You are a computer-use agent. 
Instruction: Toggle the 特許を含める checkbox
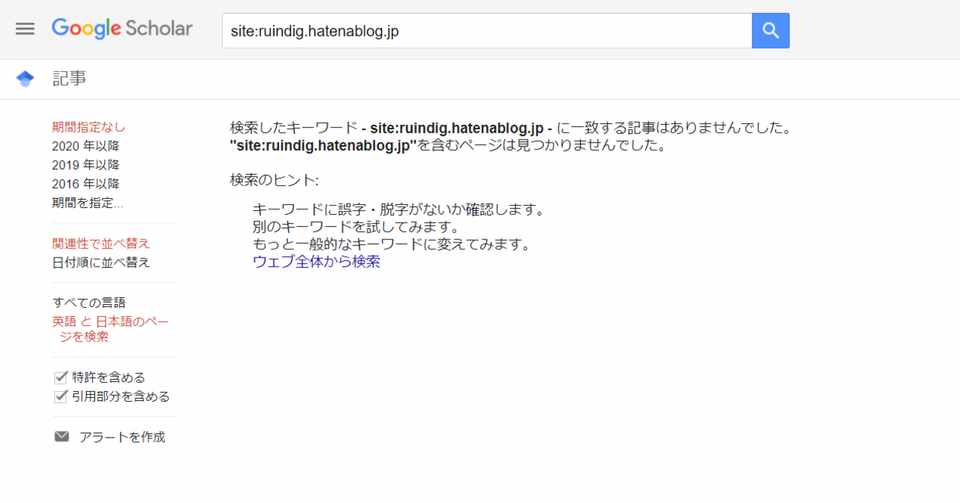pyautogui.click(x=61, y=377)
